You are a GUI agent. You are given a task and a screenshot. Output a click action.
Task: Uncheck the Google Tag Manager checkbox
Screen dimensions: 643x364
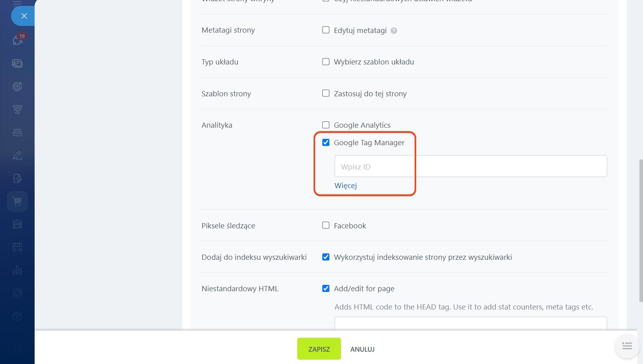coord(326,142)
